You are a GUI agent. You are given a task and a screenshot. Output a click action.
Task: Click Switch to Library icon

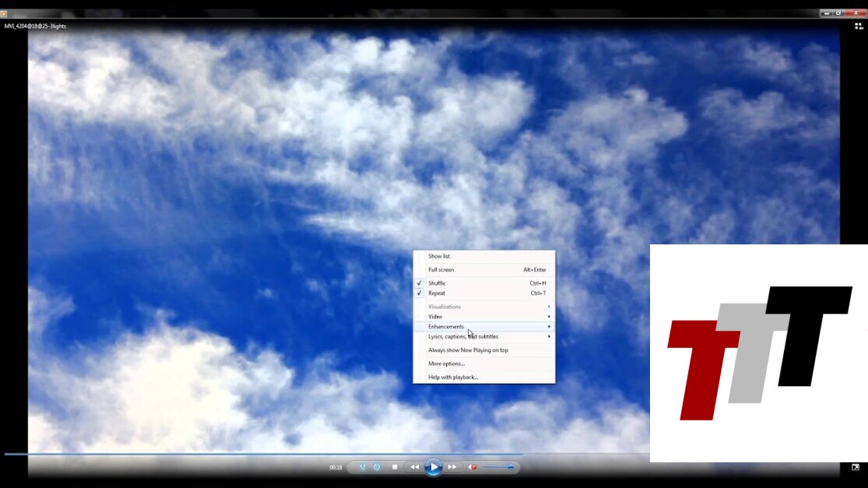coord(858,26)
